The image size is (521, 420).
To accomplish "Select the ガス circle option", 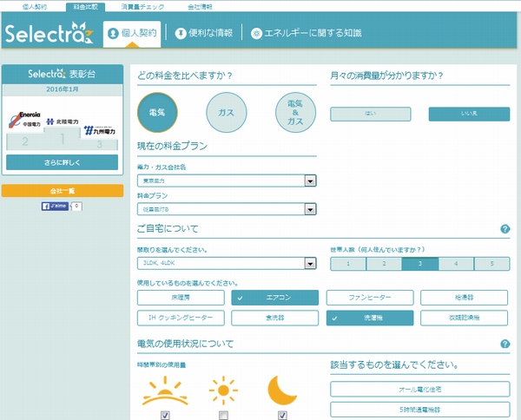I will (x=226, y=111).
